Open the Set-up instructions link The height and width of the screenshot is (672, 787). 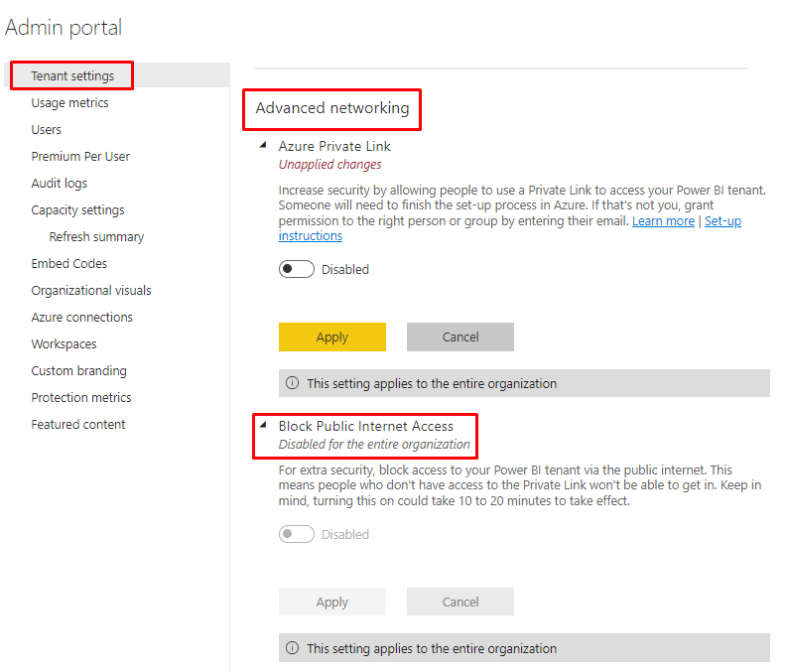pyautogui.click(x=722, y=221)
